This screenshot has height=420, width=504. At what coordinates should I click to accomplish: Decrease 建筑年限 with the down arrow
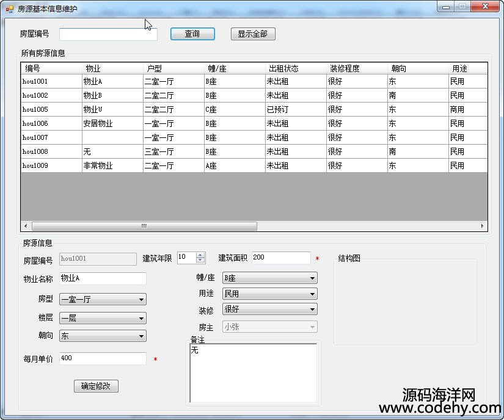tap(200, 261)
